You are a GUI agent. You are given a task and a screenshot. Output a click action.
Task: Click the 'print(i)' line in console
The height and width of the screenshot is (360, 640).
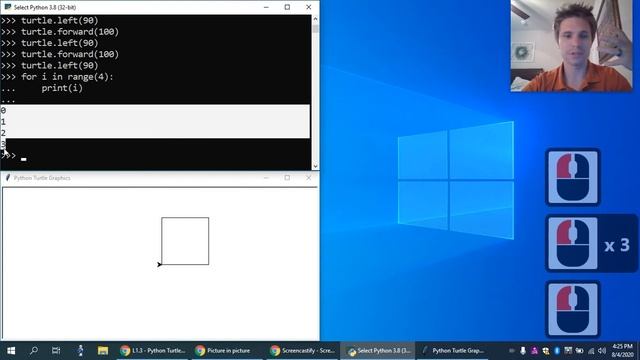tap(62, 88)
